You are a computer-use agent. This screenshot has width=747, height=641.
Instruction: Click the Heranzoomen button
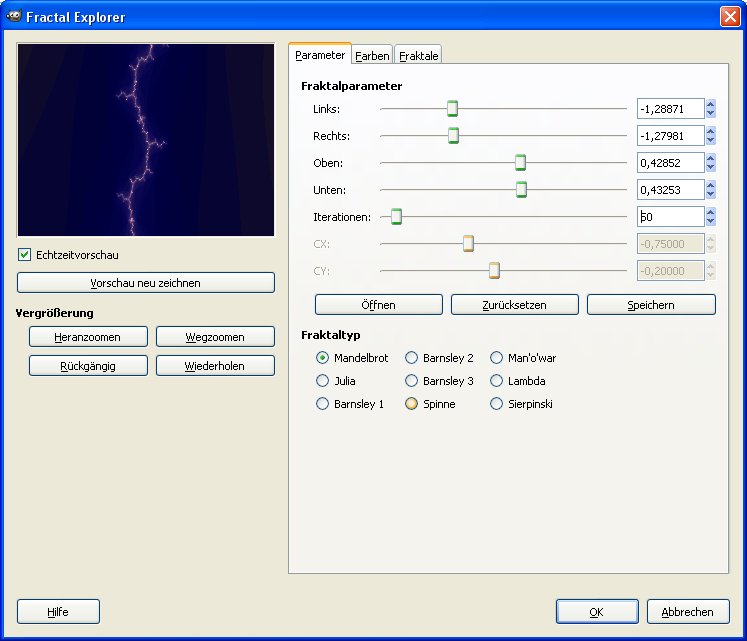pyautogui.click(x=88, y=337)
